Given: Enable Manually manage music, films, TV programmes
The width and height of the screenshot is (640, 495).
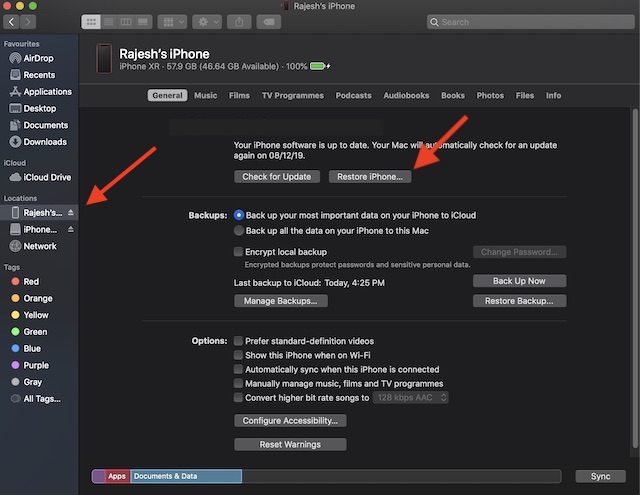Looking at the screenshot, I should 238,384.
